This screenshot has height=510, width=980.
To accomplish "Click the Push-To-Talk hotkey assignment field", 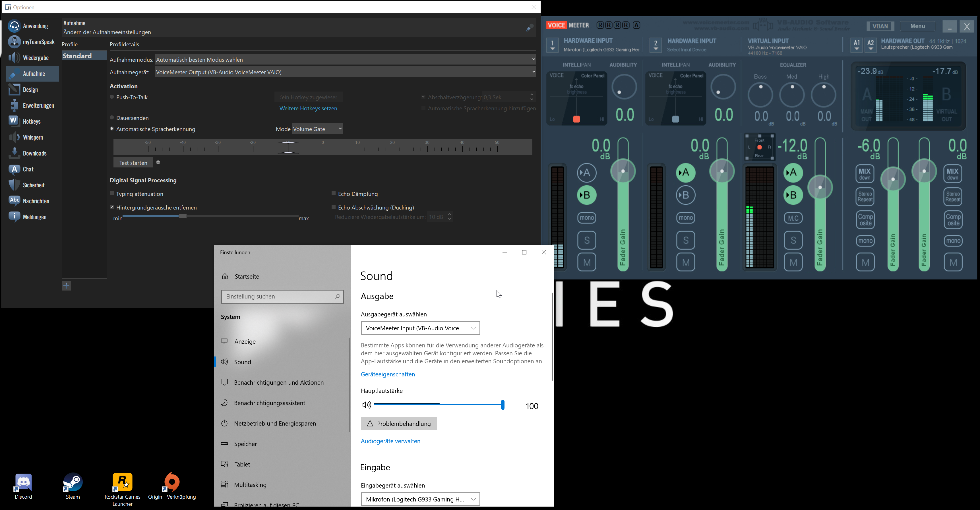I will point(309,97).
